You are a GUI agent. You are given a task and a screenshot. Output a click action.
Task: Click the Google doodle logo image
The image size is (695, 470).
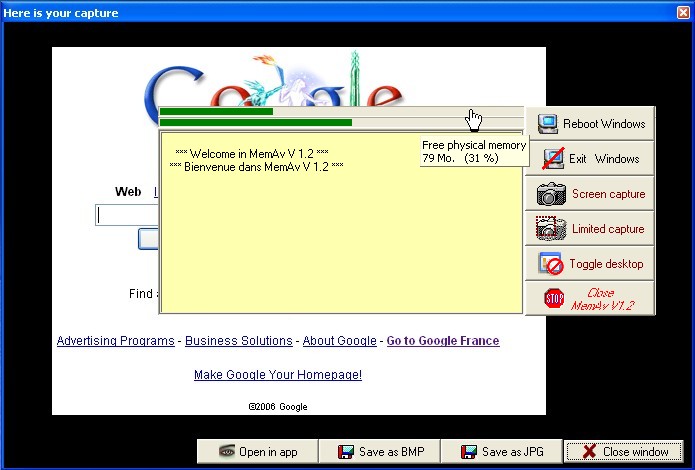(x=273, y=80)
